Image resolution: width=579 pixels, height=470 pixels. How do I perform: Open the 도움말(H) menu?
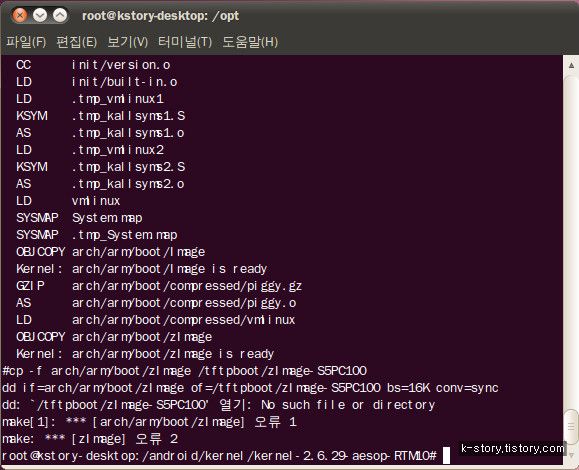(x=250, y=42)
